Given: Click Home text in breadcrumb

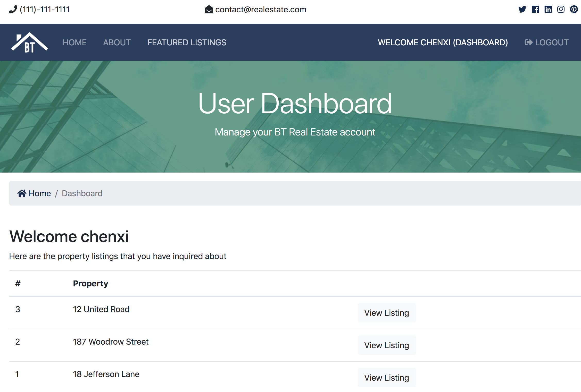Looking at the screenshot, I should click(x=40, y=193).
